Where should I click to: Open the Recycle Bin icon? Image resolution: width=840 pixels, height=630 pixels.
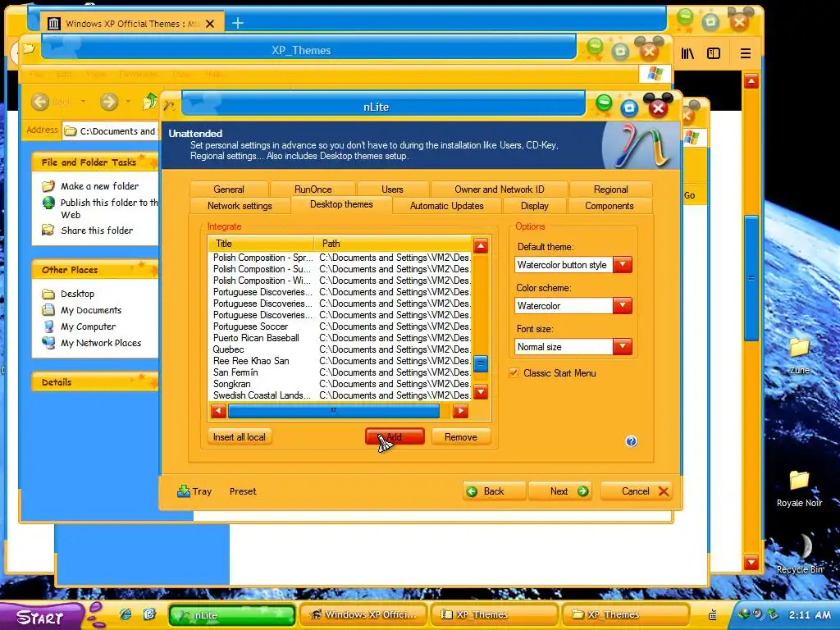click(799, 554)
